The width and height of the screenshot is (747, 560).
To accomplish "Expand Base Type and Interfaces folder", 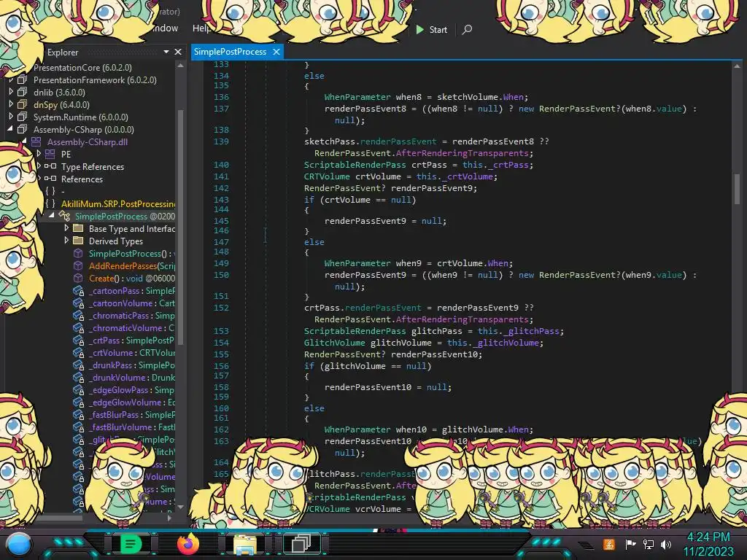I will pos(66,227).
